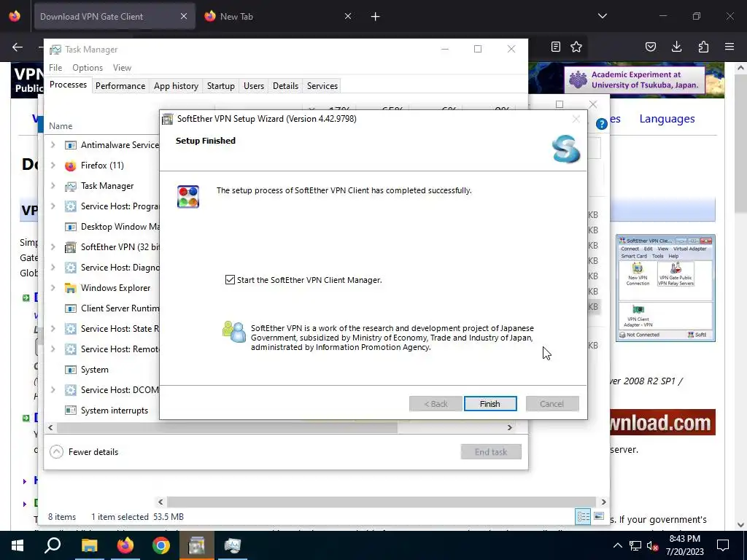This screenshot has width=747, height=560.
Task: Open the network tray icon
Action: pos(635,545)
